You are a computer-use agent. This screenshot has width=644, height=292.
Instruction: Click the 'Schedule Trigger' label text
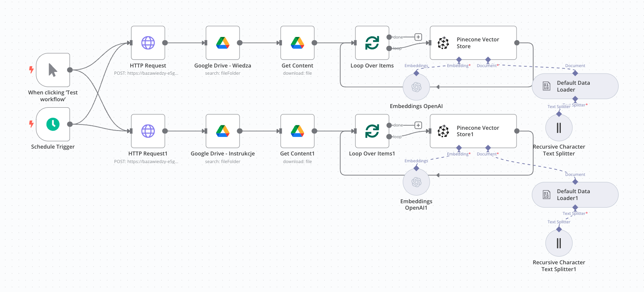[x=53, y=147]
